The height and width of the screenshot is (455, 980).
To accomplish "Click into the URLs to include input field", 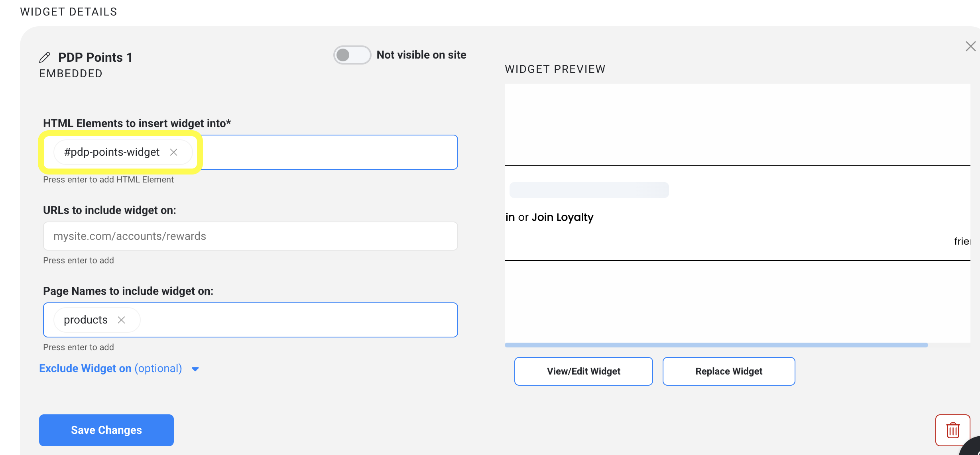I will (250, 236).
